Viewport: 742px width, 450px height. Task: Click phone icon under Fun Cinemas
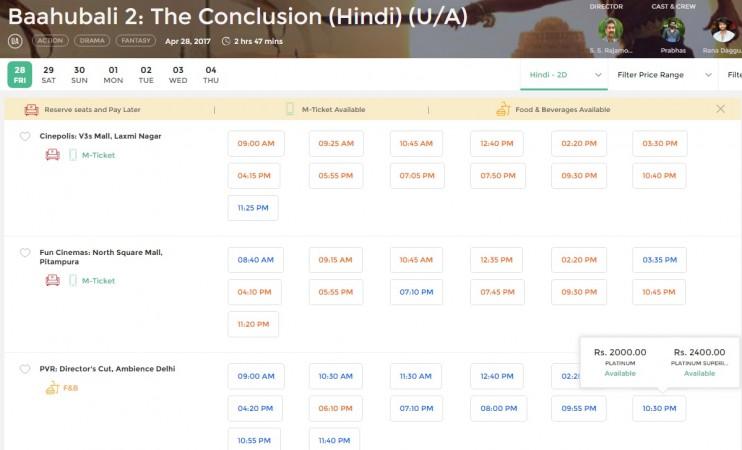73,281
